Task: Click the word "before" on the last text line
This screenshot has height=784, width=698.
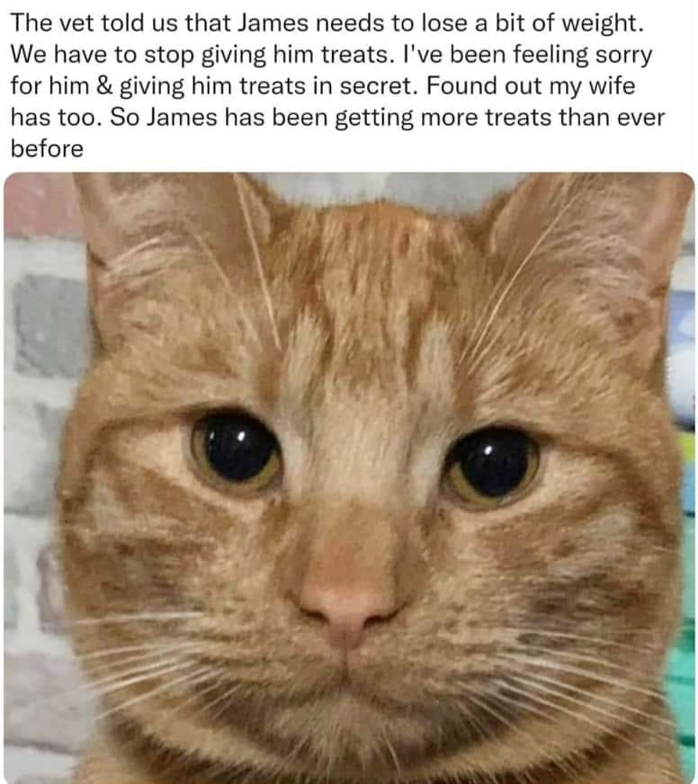Action: [x=47, y=149]
